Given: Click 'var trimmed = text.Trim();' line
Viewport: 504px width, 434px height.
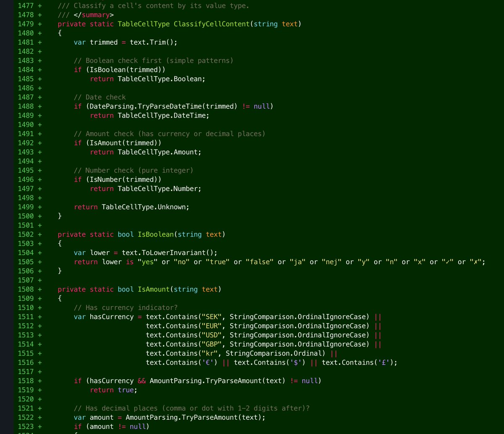Looking at the screenshot, I should tap(126, 42).
